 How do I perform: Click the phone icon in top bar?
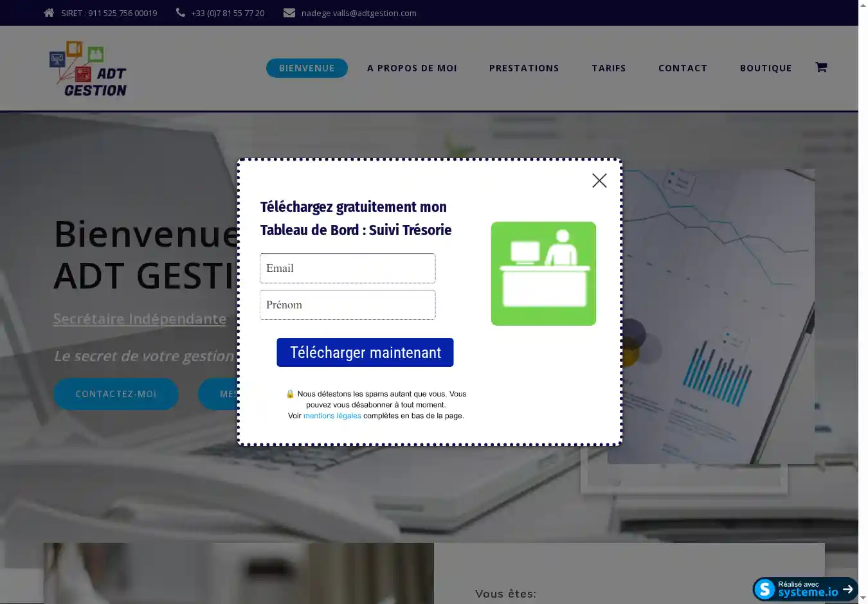tap(181, 13)
